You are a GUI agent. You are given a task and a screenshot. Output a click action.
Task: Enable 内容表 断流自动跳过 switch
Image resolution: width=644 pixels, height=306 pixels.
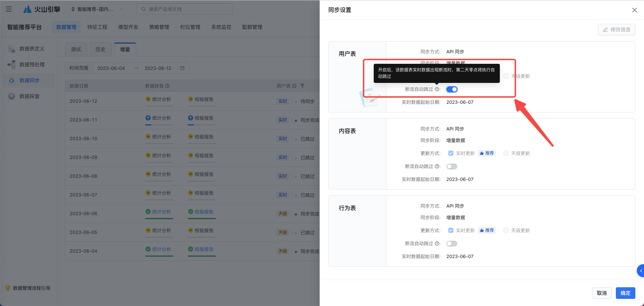click(x=452, y=167)
